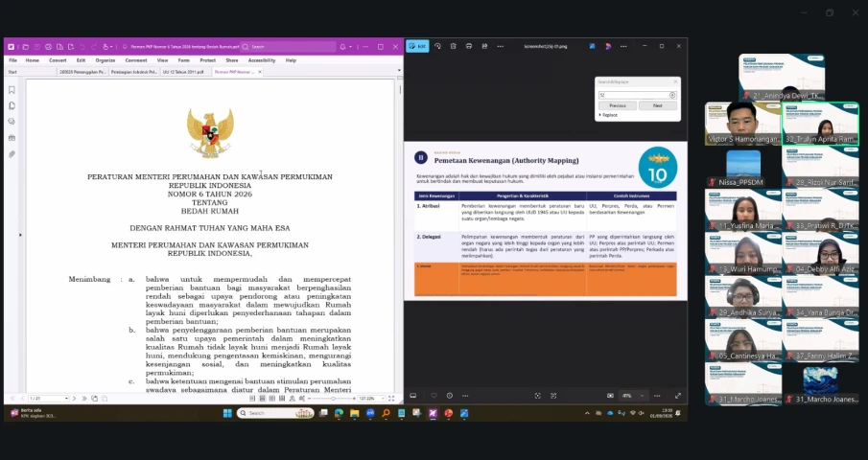Viewport: 868px width, 460px height.
Task: Show hidden tray icons chevron
Action: (x=587, y=413)
